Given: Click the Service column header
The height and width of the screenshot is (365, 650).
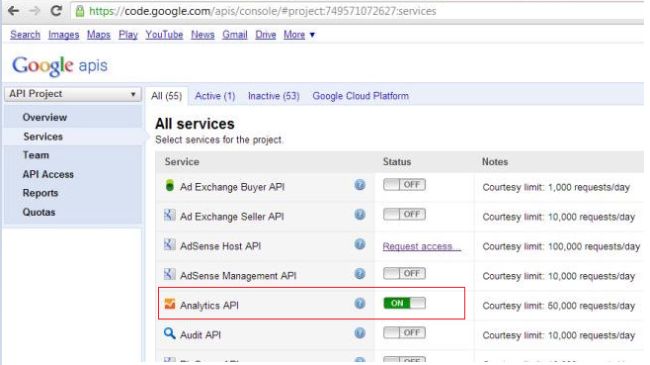Looking at the screenshot, I should point(182,162).
